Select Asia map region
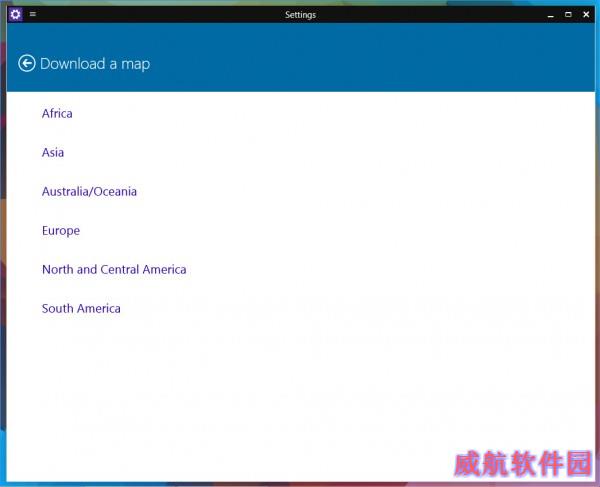Image resolution: width=600 pixels, height=487 pixels. tap(53, 153)
